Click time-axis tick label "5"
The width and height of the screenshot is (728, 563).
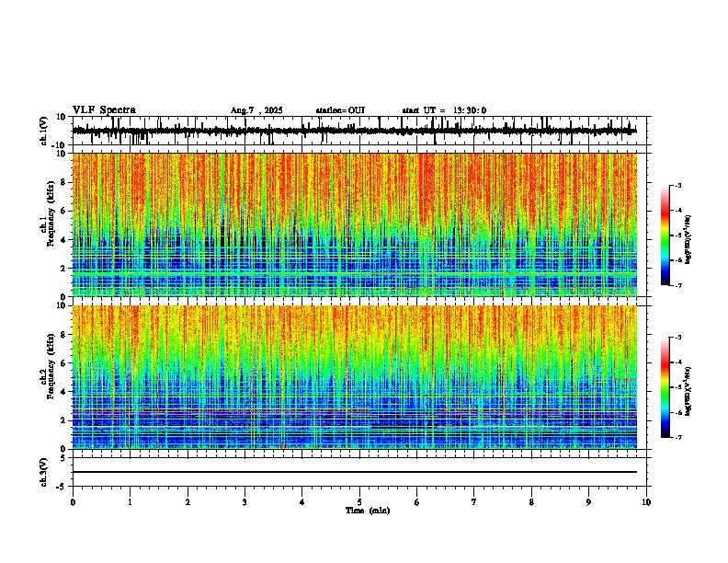tap(359, 502)
